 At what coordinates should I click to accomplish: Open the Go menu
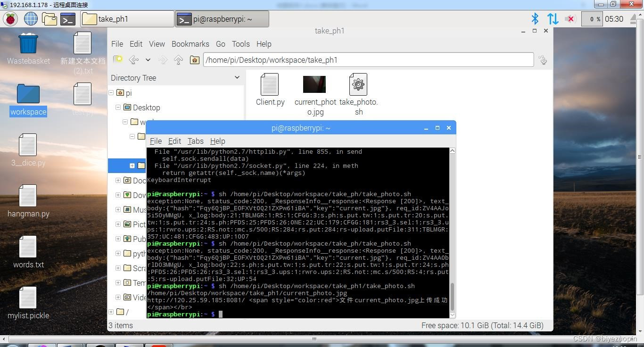point(220,44)
